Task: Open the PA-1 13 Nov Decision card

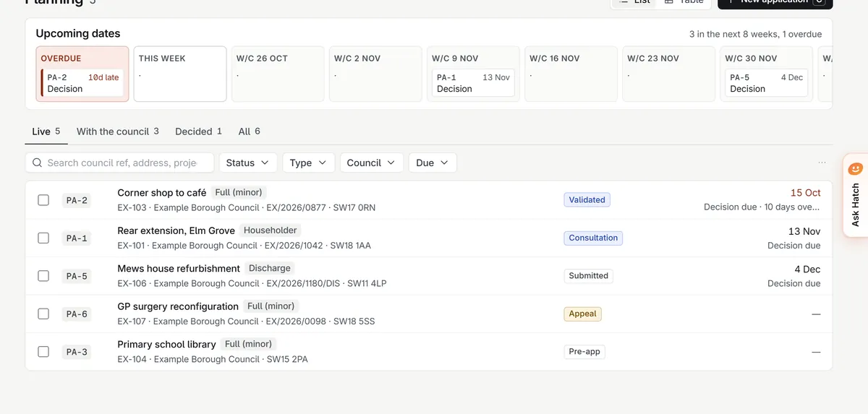Action: click(473, 83)
